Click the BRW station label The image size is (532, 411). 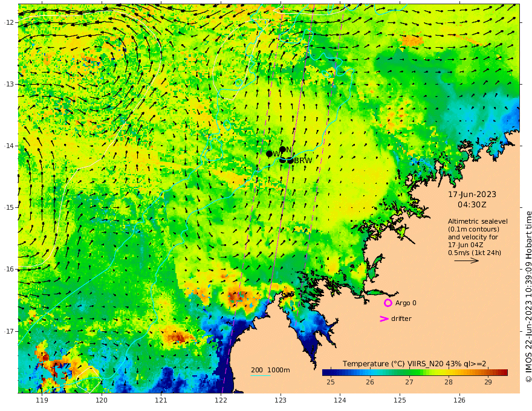303,161
